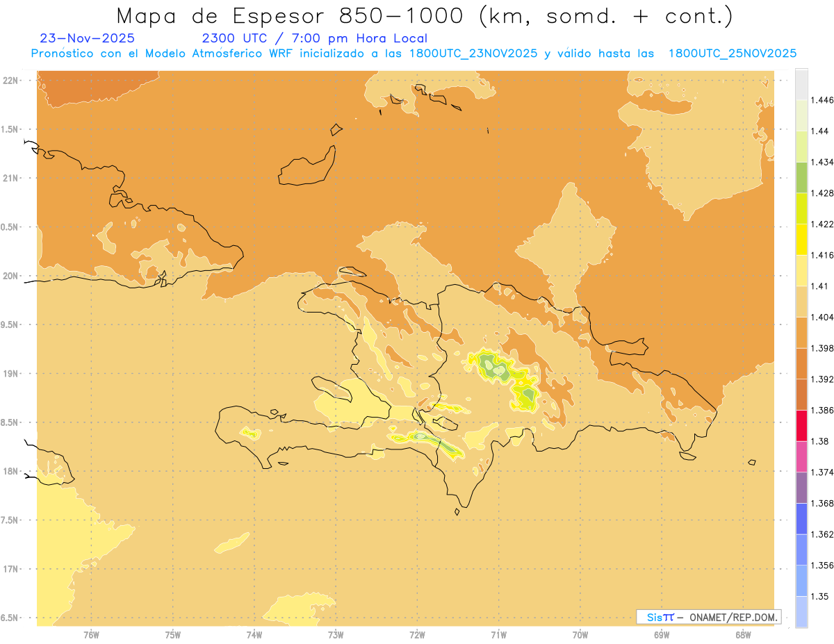834x644 pixels.
Task: Click the yellow-green legend band between 1.422 and 1.428
Action: click(801, 208)
